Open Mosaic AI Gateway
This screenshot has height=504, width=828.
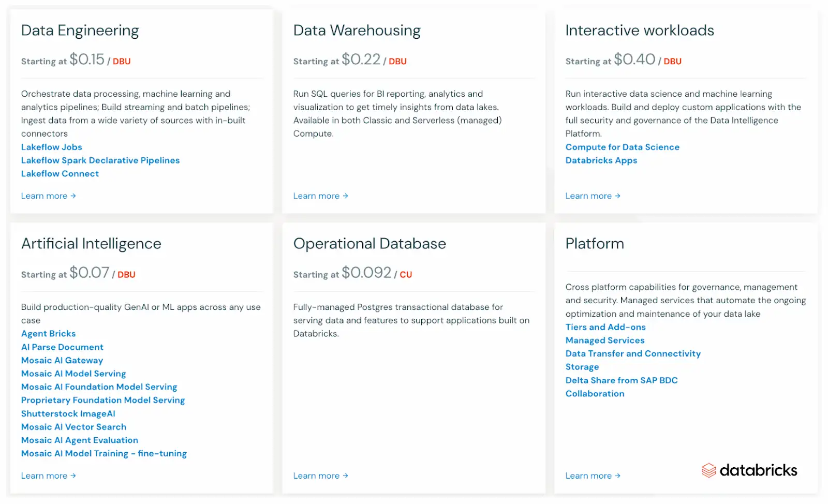pos(62,360)
